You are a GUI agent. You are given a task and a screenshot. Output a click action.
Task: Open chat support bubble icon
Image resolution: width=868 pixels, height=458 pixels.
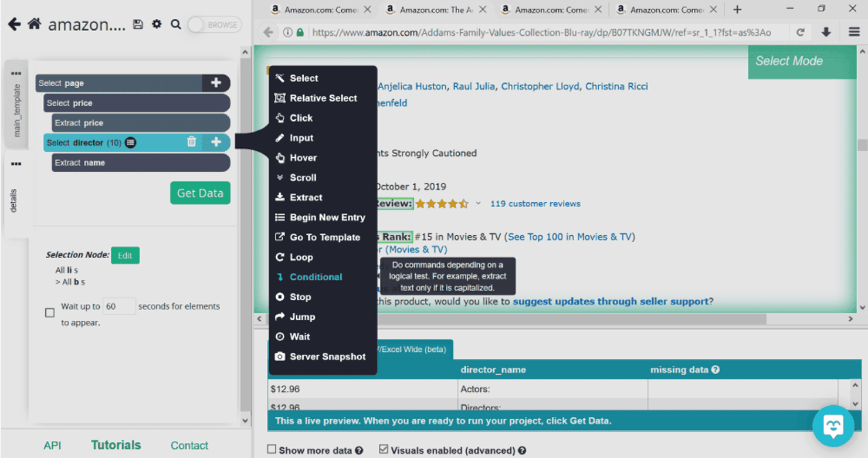(x=833, y=426)
